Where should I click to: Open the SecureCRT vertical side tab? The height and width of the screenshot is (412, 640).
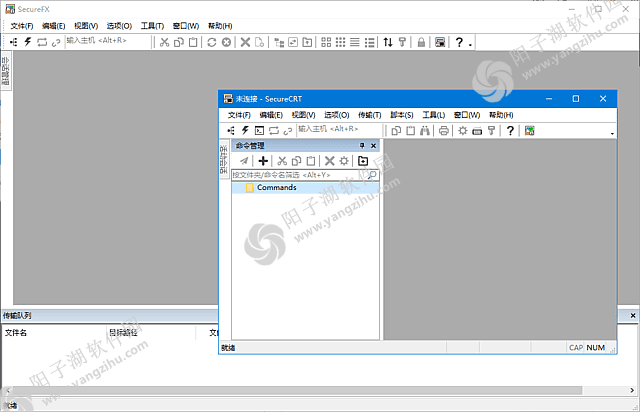tap(224, 159)
